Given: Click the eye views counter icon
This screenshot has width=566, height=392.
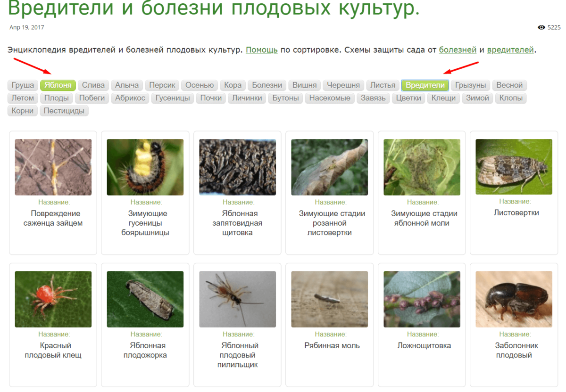Looking at the screenshot, I should click(541, 27).
